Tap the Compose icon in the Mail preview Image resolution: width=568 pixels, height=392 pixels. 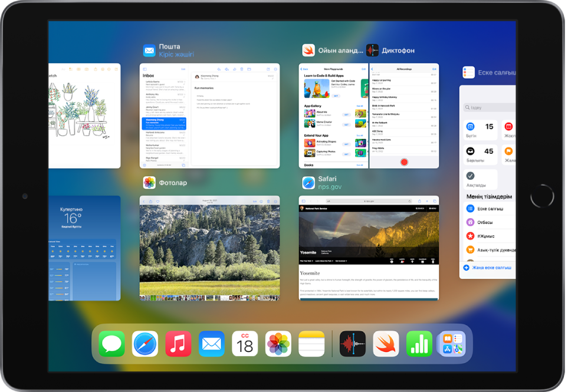[x=268, y=69]
